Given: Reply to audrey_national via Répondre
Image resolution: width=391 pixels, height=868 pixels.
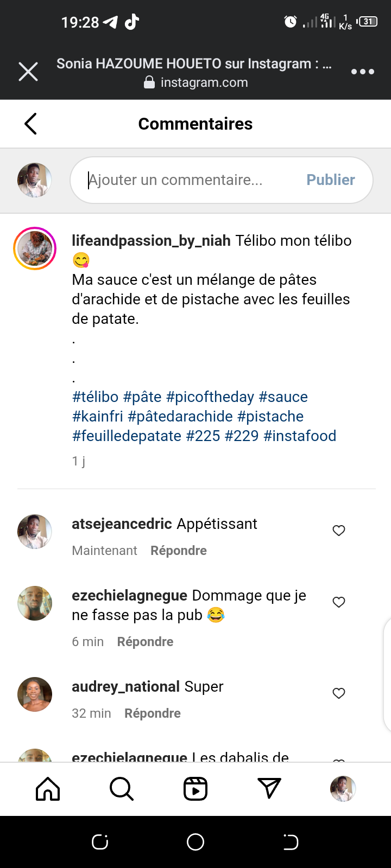Looking at the screenshot, I should (152, 713).
